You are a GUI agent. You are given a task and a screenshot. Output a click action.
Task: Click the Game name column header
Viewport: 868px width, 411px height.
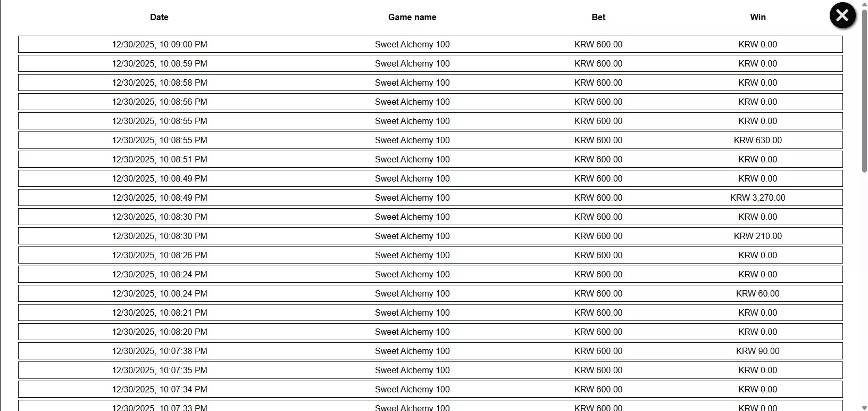(x=412, y=17)
